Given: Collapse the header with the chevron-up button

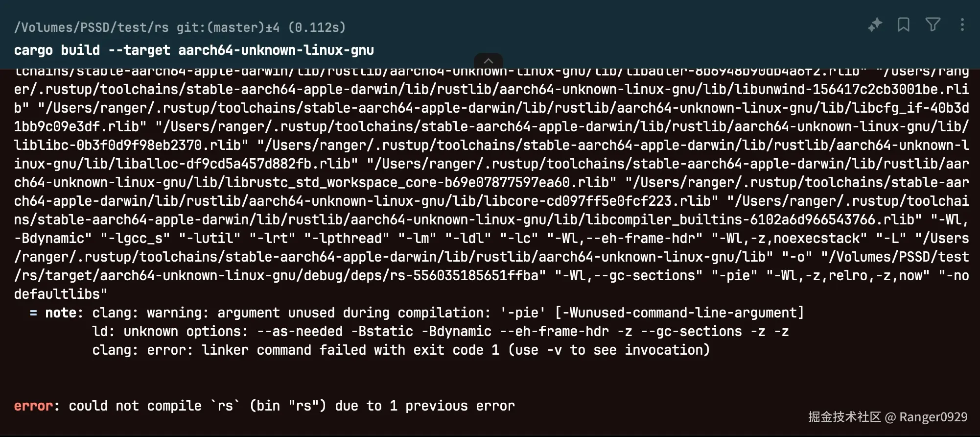Looking at the screenshot, I should [x=488, y=61].
